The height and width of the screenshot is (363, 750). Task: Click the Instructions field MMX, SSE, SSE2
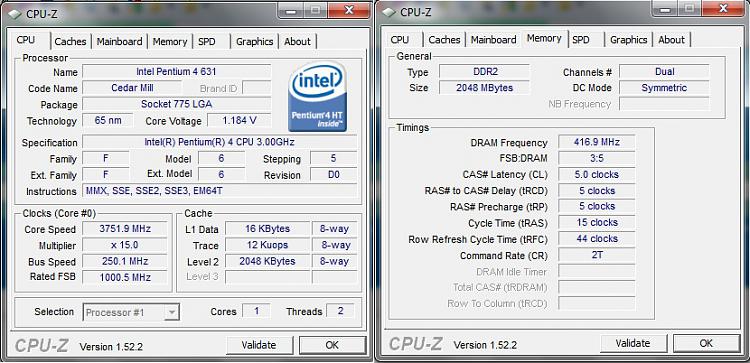[220, 191]
